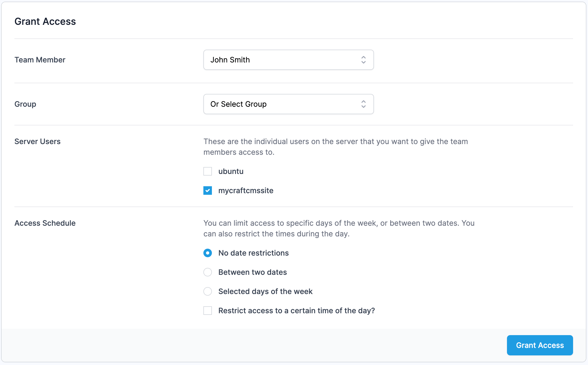Click the Between two dates label text
The width and height of the screenshot is (588, 365).
[252, 272]
